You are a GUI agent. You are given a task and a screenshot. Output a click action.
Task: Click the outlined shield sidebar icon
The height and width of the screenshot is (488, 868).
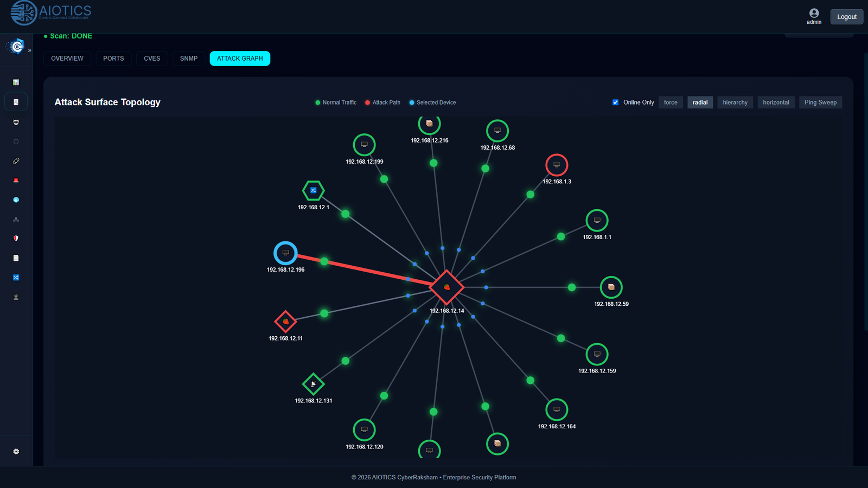click(16, 142)
